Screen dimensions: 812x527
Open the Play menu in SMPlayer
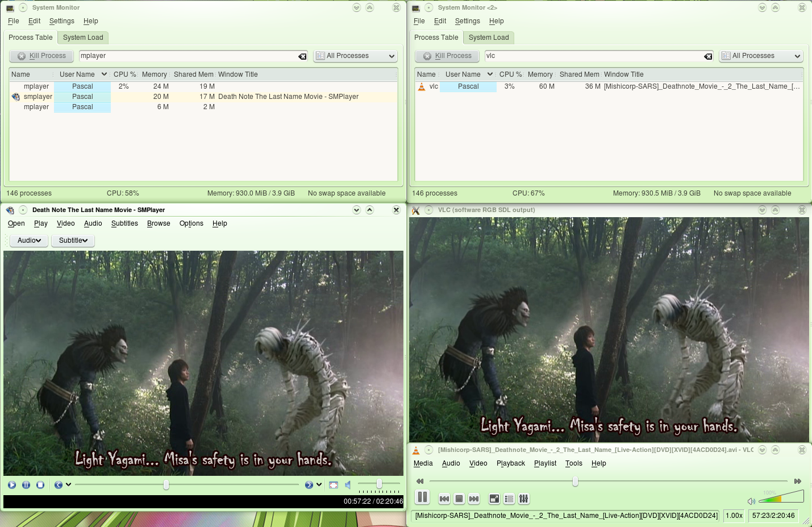click(41, 223)
